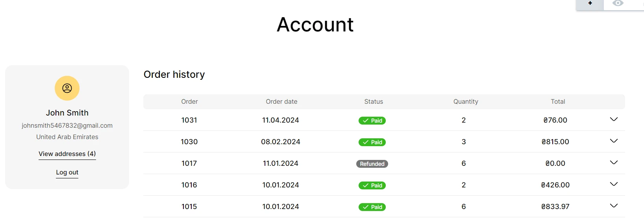This screenshot has width=644, height=222.
Task: Click Paid badge for order 1015
Action: tap(372, 207)
